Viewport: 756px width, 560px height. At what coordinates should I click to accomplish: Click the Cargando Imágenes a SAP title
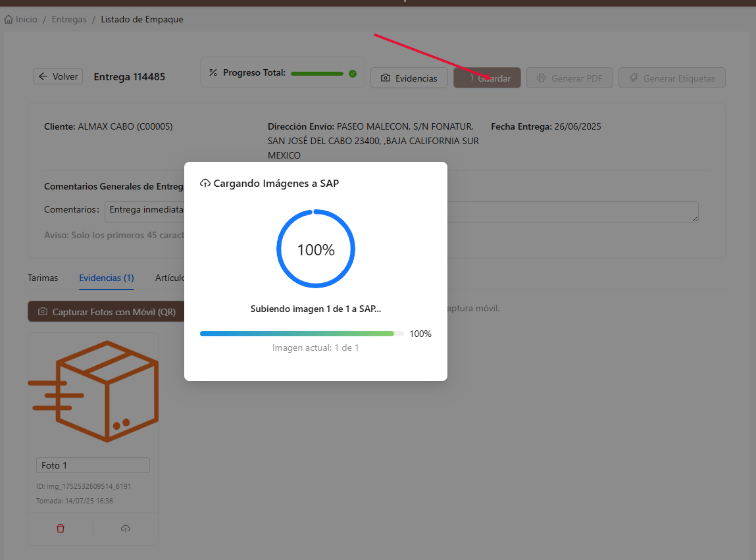(x=276, y=184)
